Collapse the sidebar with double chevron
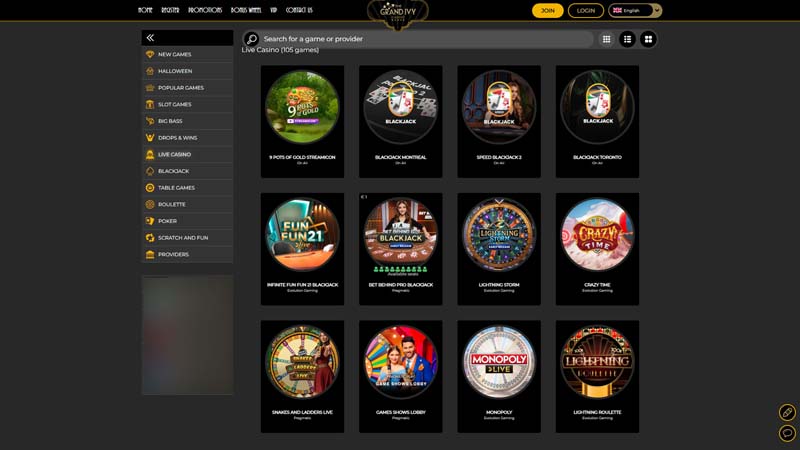 [150, 38]
